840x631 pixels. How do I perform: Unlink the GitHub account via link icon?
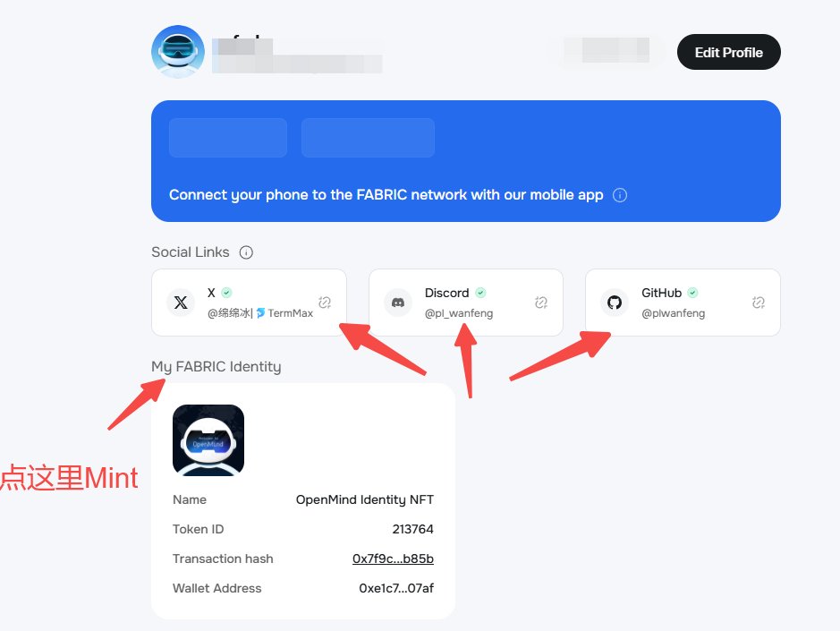pos(758,303)
